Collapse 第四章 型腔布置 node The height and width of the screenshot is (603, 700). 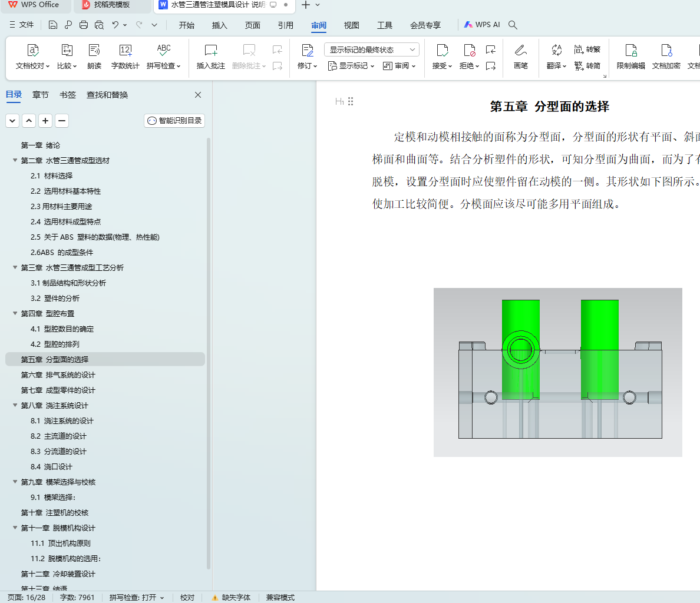(x=15, y=313)
